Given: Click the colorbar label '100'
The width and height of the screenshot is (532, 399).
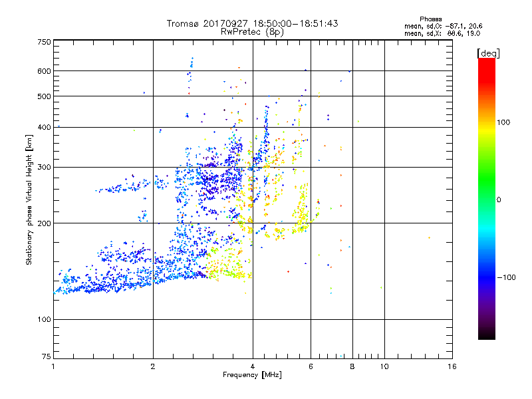Looking at the screenshot, I should tap(503, 122).
